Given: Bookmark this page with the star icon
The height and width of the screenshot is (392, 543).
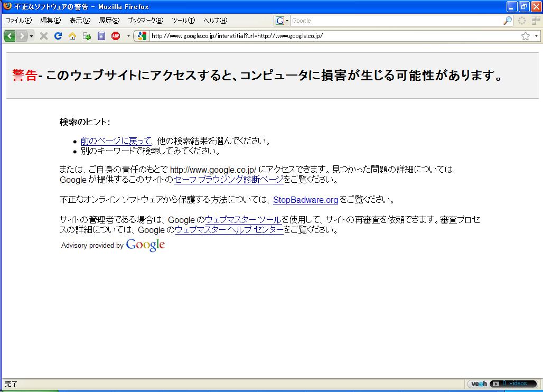Looking at the screenshot, I should 526,36.
